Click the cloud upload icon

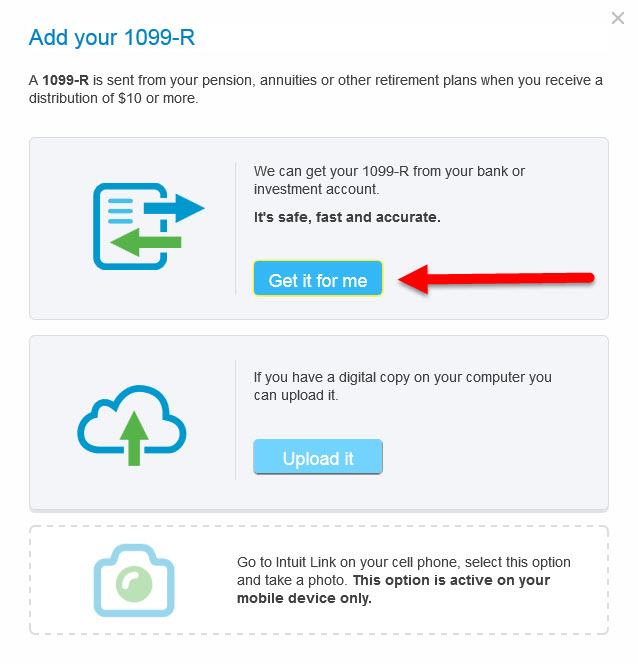pyautogui.click(x=132, y=425)
